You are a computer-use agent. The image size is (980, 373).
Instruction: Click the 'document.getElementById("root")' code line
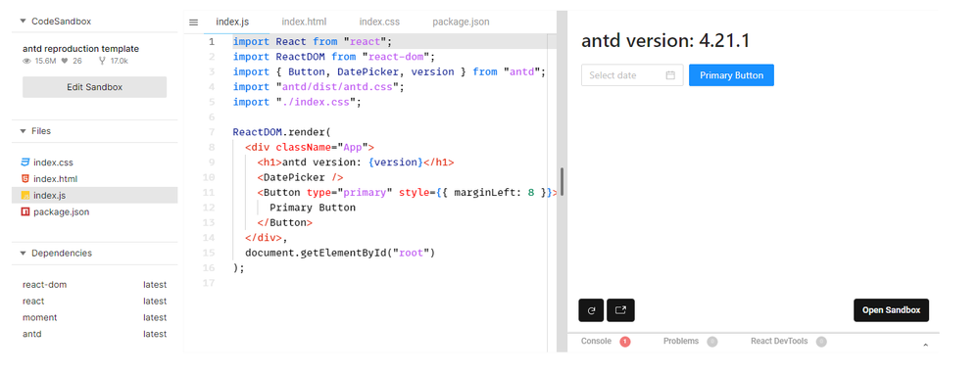pos(339,253)
